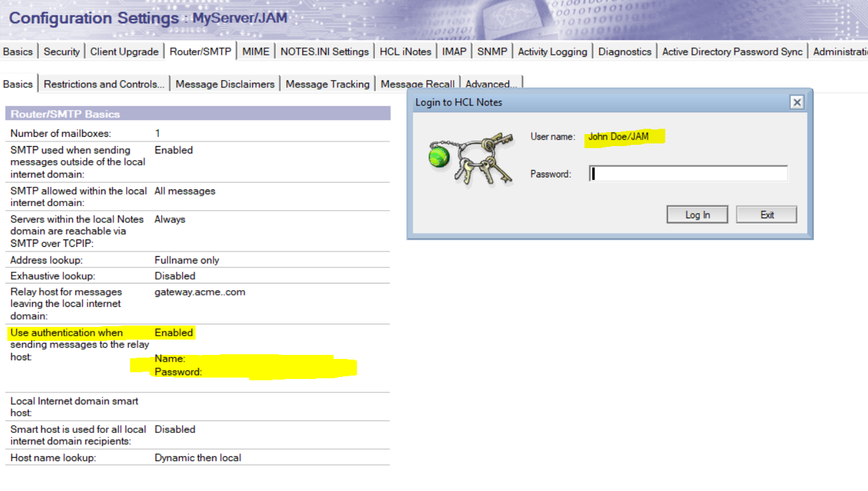Switch to Message Disclaimers sub-tab

click(225, 84)
